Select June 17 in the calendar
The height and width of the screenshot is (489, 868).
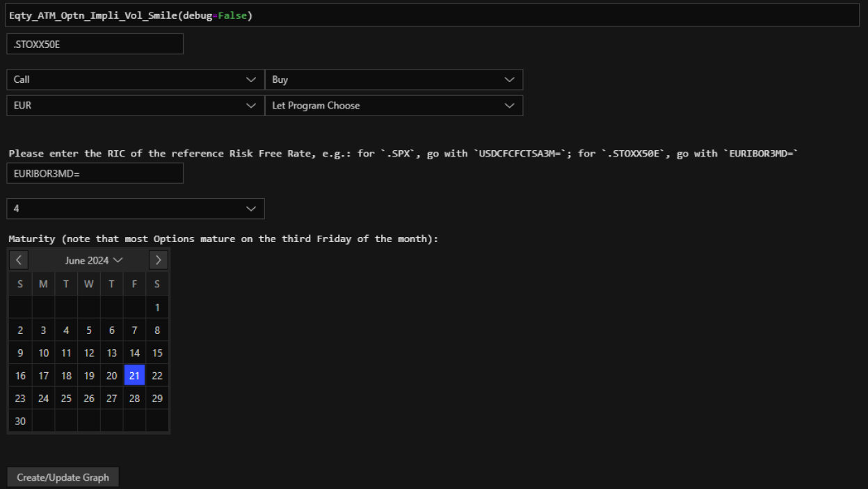click(x=43, y=376)
